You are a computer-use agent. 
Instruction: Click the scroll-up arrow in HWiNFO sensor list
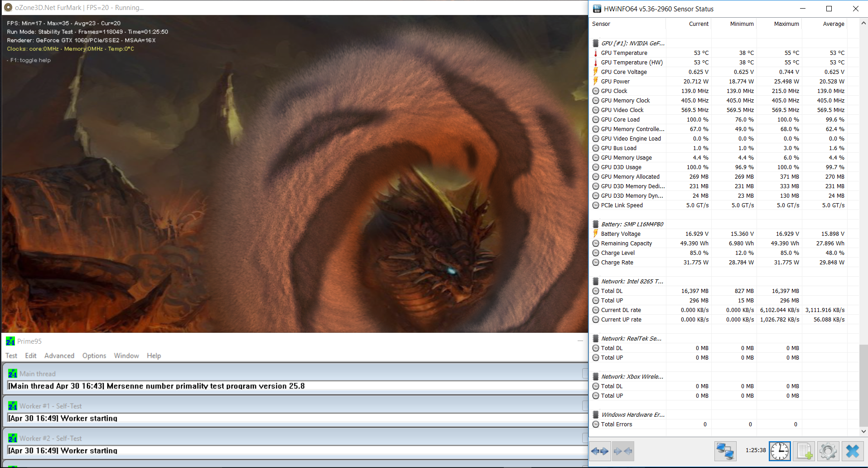863,23
